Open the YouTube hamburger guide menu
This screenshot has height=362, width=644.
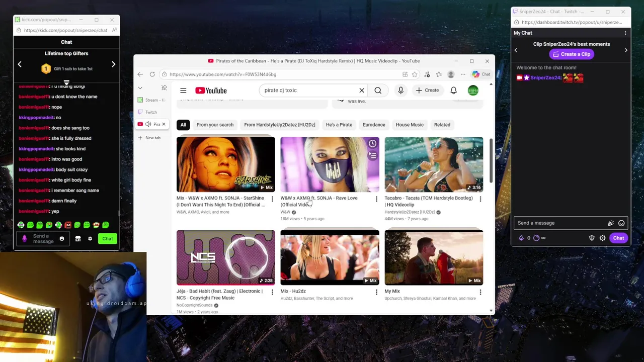pos(183,90)
